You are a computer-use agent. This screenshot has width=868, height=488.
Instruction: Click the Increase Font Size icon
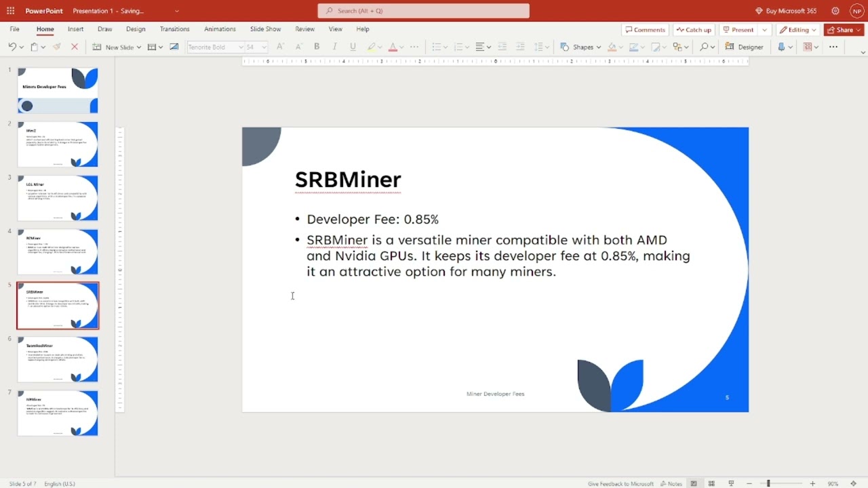point(280,47)
